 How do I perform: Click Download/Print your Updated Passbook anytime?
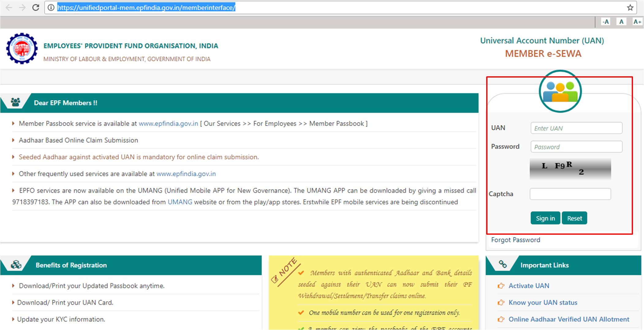[92, 286]
